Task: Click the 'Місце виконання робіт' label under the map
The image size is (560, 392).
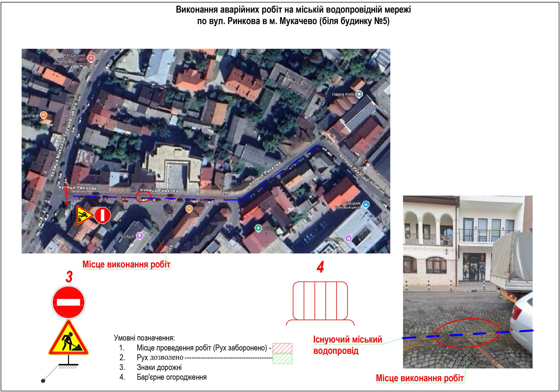Action: [126, 265]
